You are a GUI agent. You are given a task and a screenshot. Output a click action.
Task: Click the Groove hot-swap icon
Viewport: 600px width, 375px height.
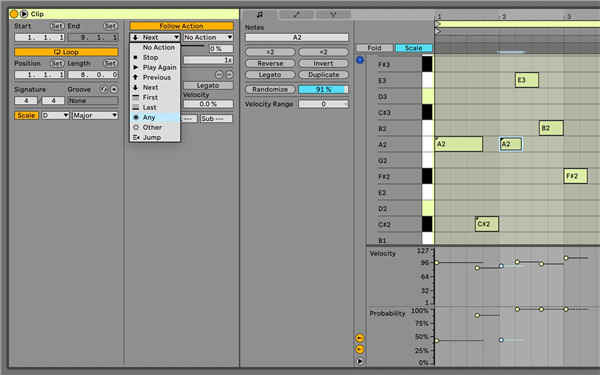tap(104, 89)
